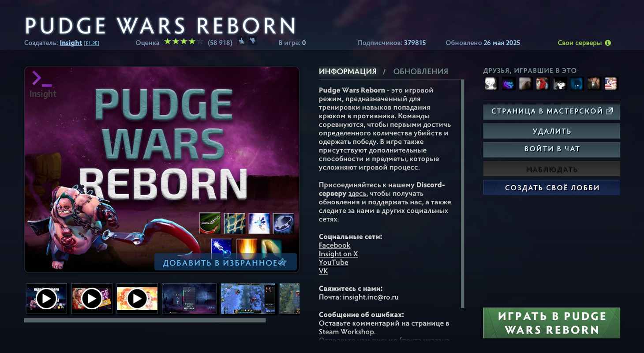Click the green info icon beside Свои серверы
This screenshot has width=644, height=353.
click(x=608, y=43)
